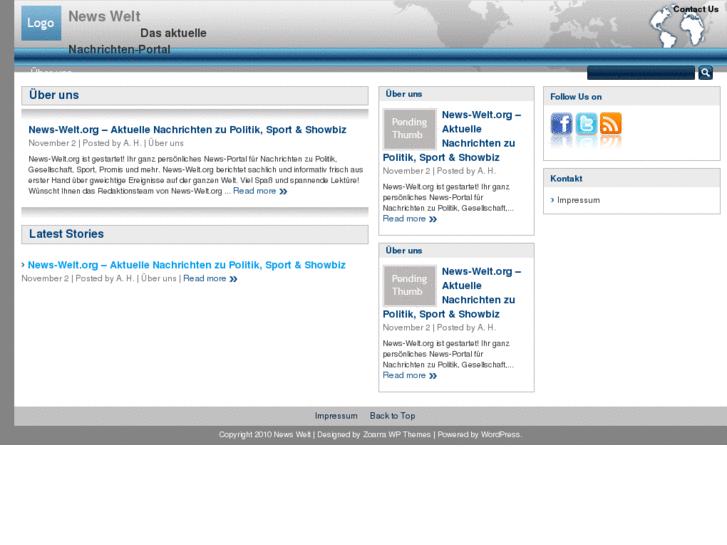Click Über uns category in Latest Stories meta
Screen dimensions: 727x545
[x=159, y=278]
